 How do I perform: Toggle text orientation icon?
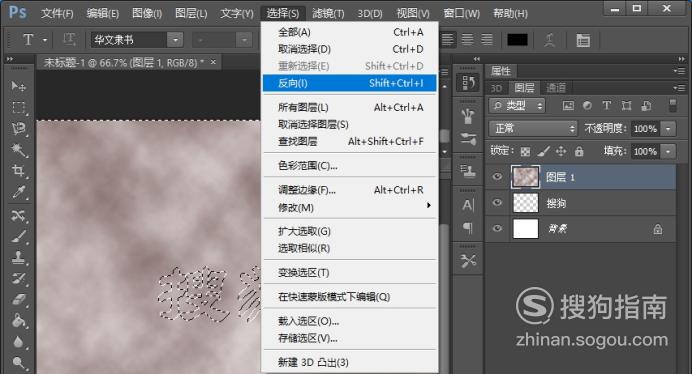tap(69, 40)
